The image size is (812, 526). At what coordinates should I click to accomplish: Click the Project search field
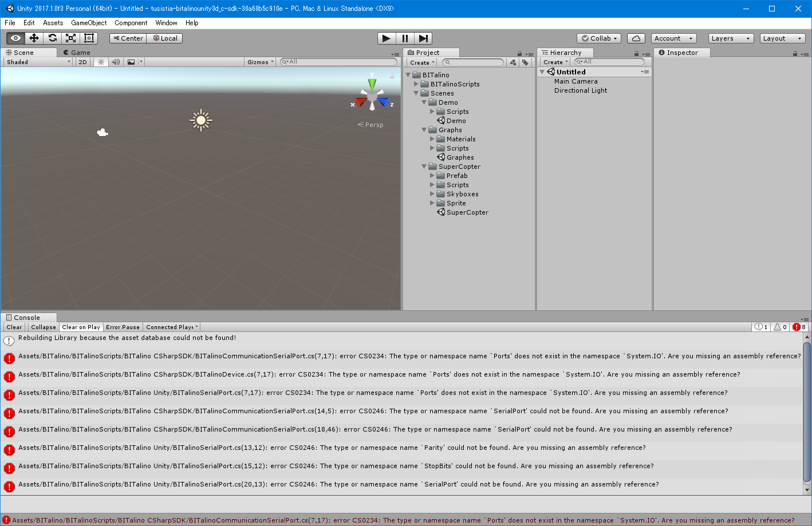pos(473,62)
